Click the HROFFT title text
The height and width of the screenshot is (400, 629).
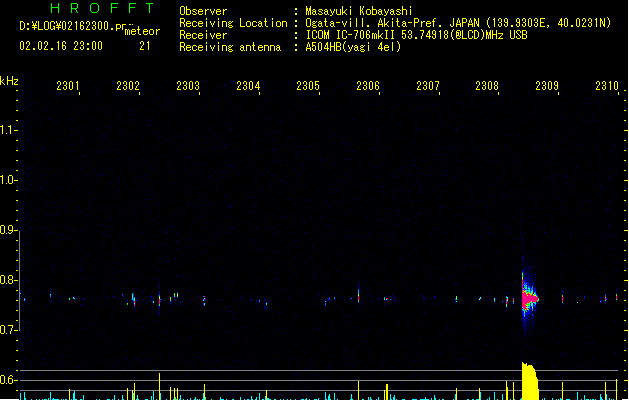pos(102,8)
